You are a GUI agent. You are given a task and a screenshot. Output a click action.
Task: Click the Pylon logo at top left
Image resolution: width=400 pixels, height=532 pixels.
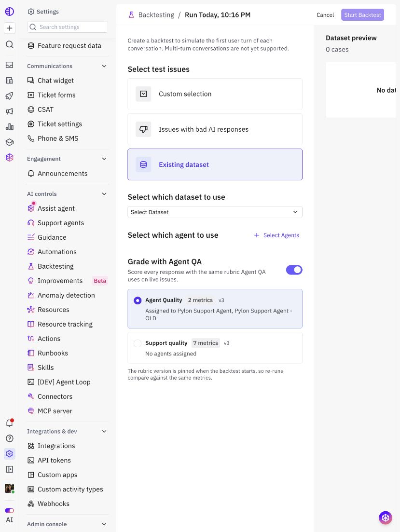point(10,12)
